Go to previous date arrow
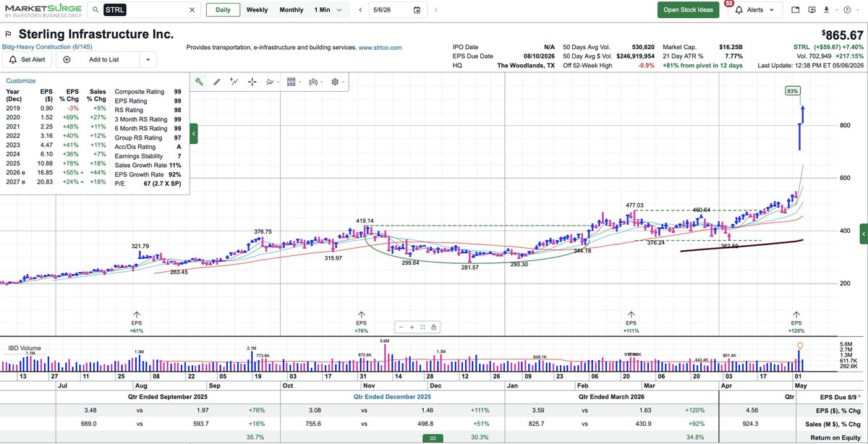The height and width of the screenshot is (444, 868). pos(359,10)
